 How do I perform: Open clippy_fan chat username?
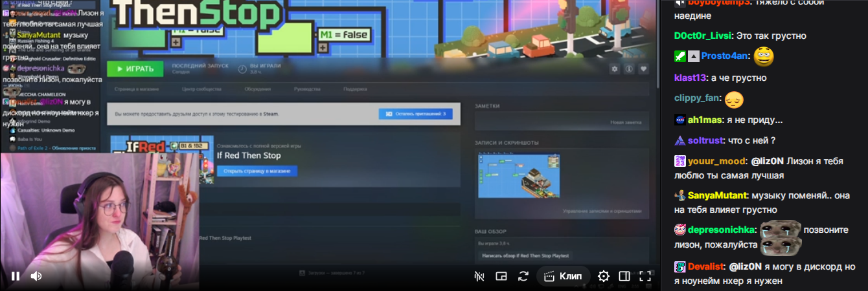pos(698,98)
